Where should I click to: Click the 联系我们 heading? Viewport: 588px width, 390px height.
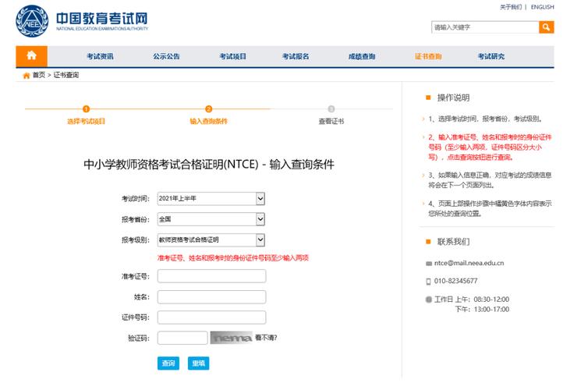pos(453,242)
